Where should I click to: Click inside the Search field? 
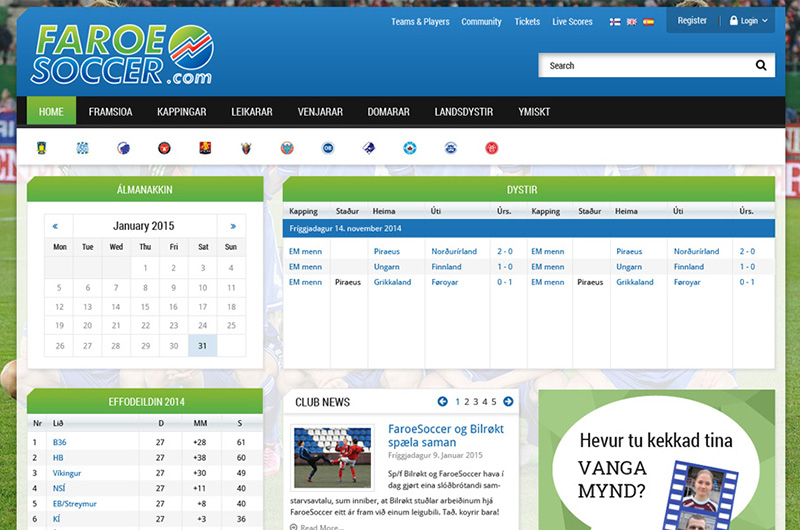(657, 65)
